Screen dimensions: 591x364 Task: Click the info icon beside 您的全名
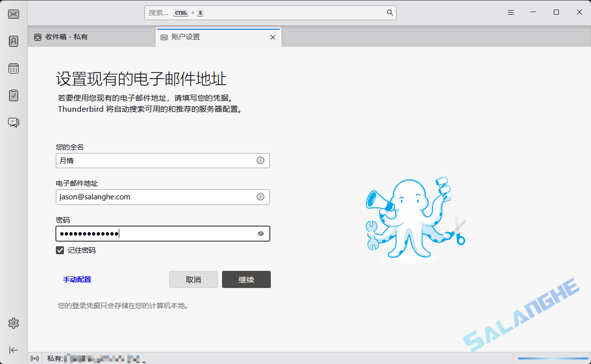260,160
